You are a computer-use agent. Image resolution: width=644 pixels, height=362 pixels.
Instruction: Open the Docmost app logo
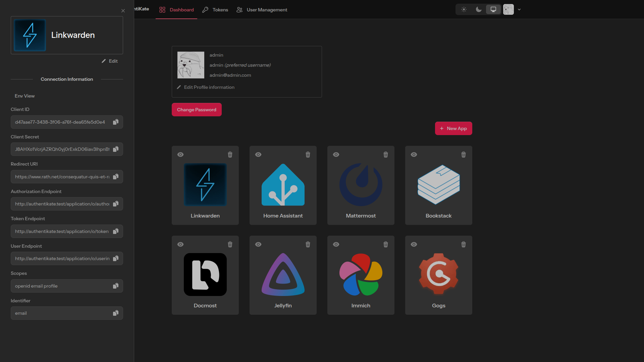tap(205, 275)
